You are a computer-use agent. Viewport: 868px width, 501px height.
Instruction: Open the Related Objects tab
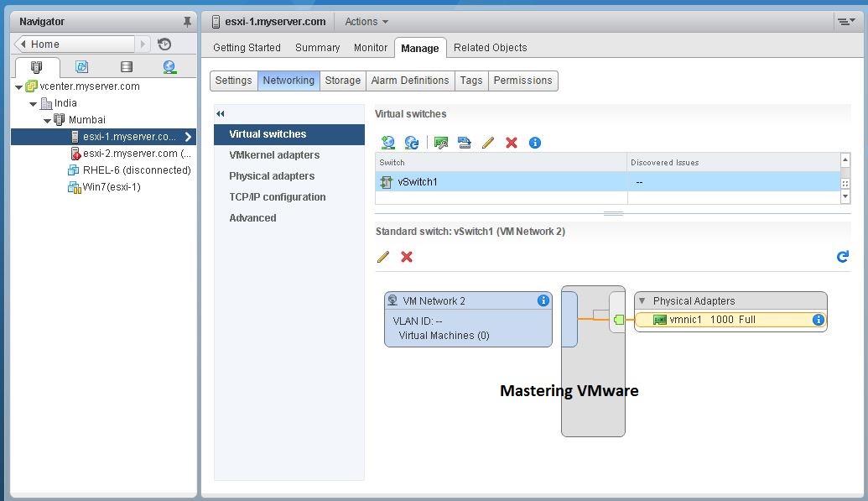click(x=491, y=48)
